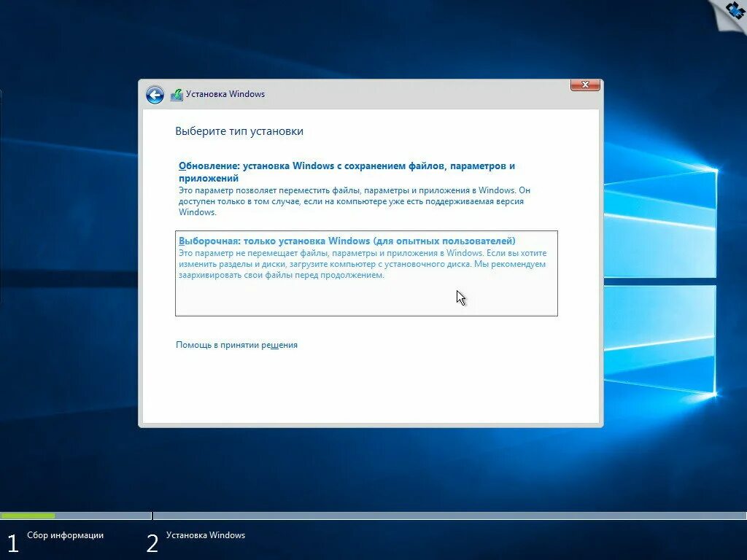Click the Обновление option description paragraph

tap(355, 201)
